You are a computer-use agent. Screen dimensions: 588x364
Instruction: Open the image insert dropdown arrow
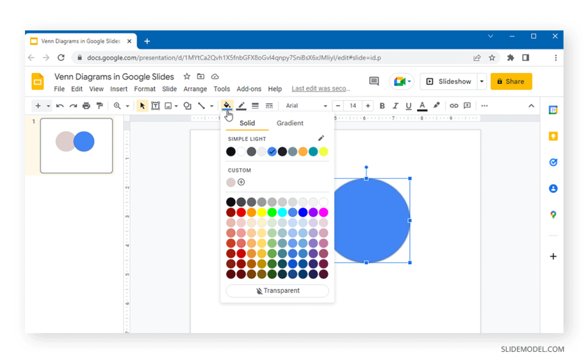pos(176,106)
